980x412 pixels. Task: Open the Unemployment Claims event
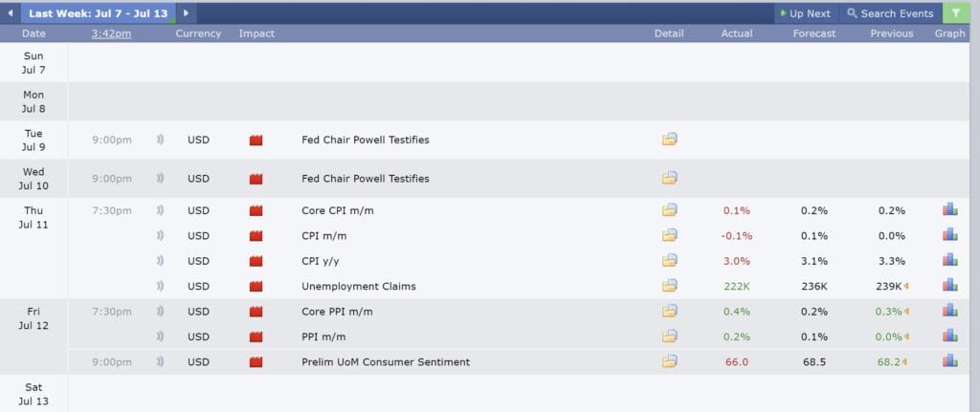click(359, 287)
